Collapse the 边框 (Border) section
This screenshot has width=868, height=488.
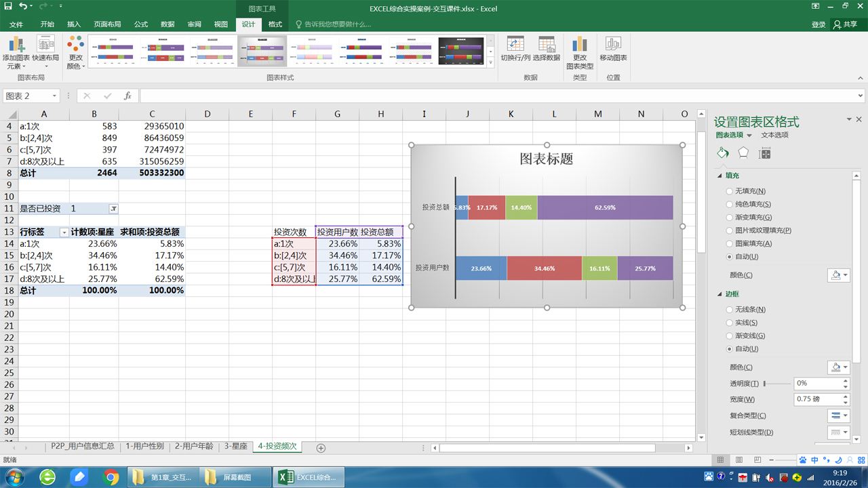719,295
